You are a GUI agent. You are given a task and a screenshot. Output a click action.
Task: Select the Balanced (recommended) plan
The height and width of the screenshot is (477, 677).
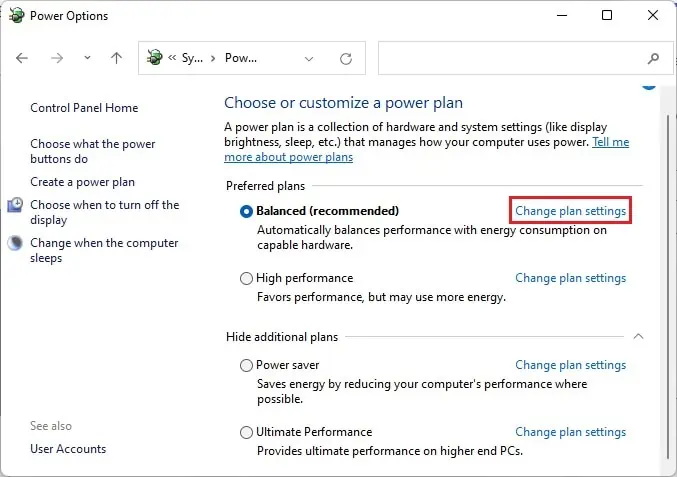coord(247,211)
